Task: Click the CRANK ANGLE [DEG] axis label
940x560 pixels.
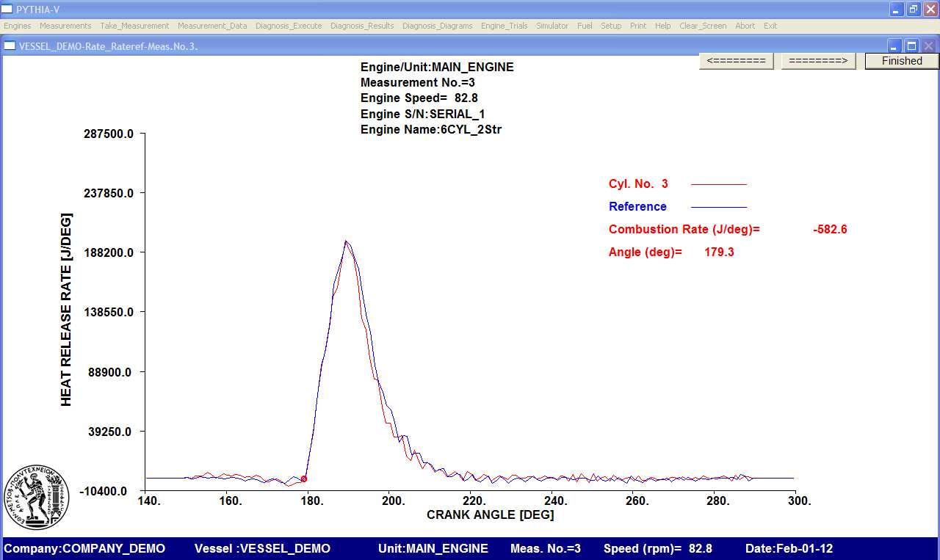Action: 491,514
